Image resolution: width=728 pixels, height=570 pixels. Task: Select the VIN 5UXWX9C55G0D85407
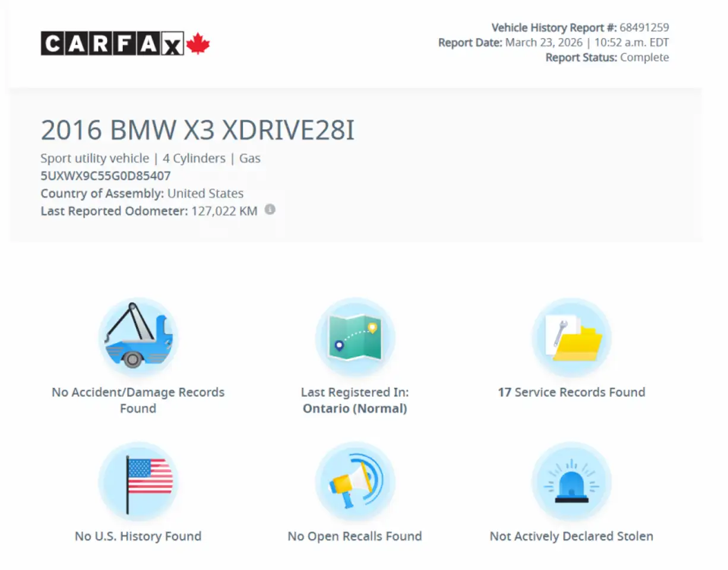tap(106, 176)
